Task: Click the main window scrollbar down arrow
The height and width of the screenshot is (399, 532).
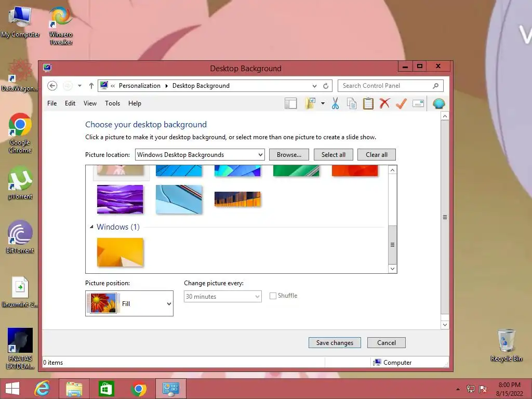Action: click(x=445, y=325)
